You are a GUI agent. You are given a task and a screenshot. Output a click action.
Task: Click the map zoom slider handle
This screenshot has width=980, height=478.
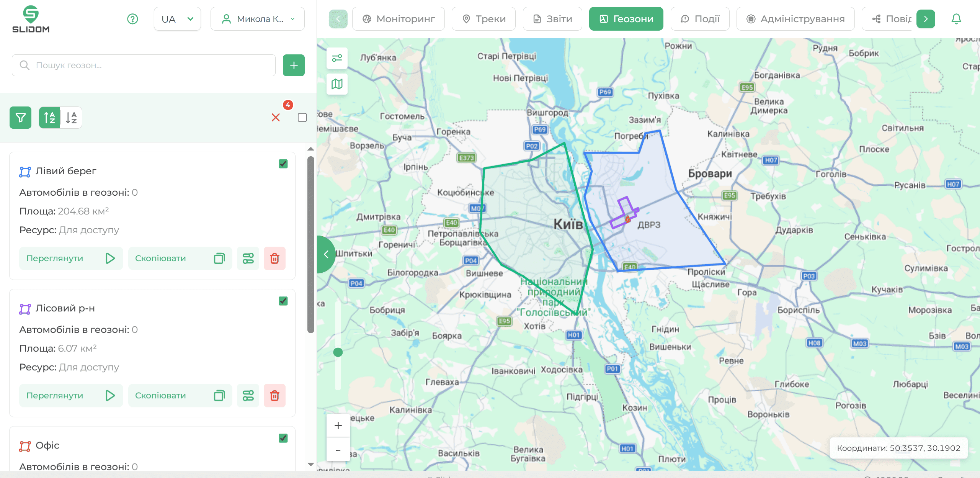pos(338,352)
